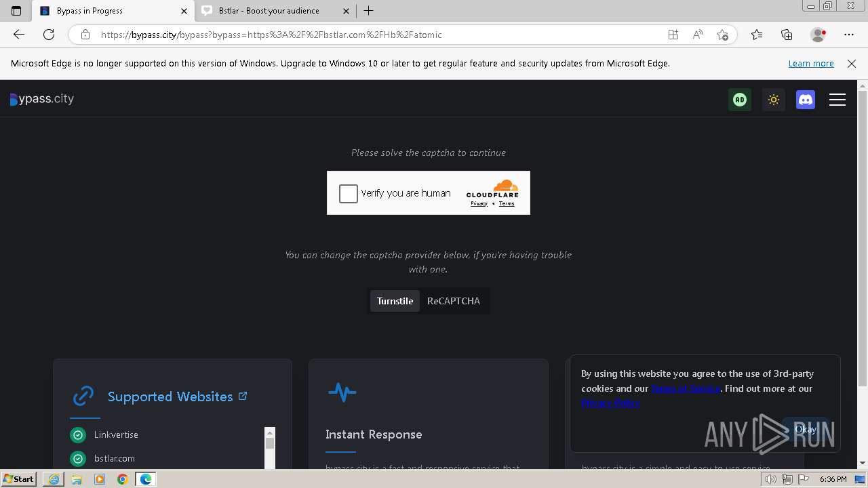Click Okay on the cookie notice
868x488 pixels.
[x=806, y=429]
